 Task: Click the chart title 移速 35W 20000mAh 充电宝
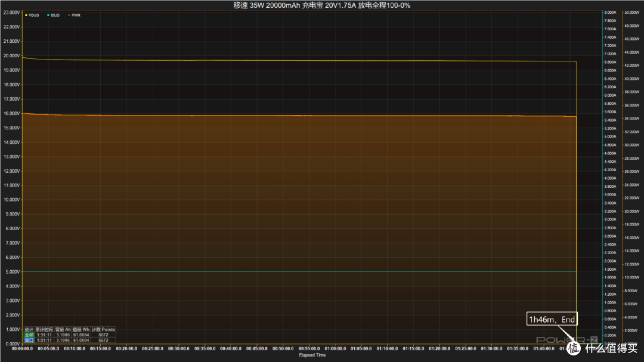[278, 5]
